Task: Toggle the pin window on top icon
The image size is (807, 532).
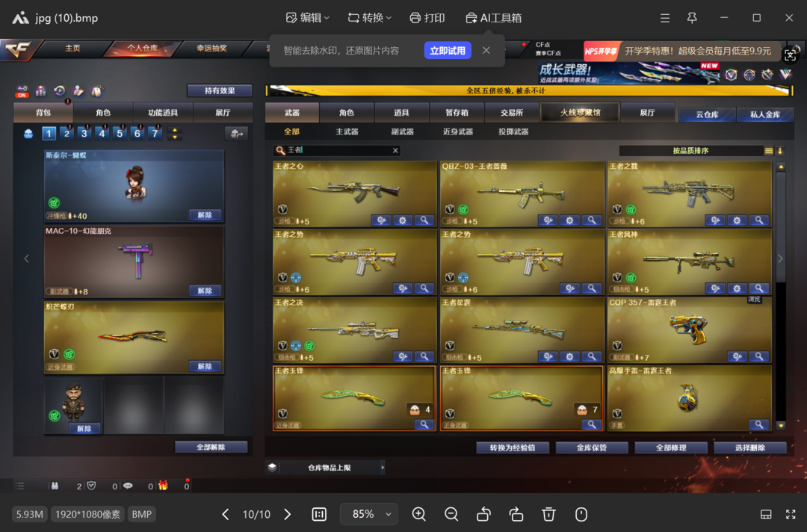Action: 692,18
